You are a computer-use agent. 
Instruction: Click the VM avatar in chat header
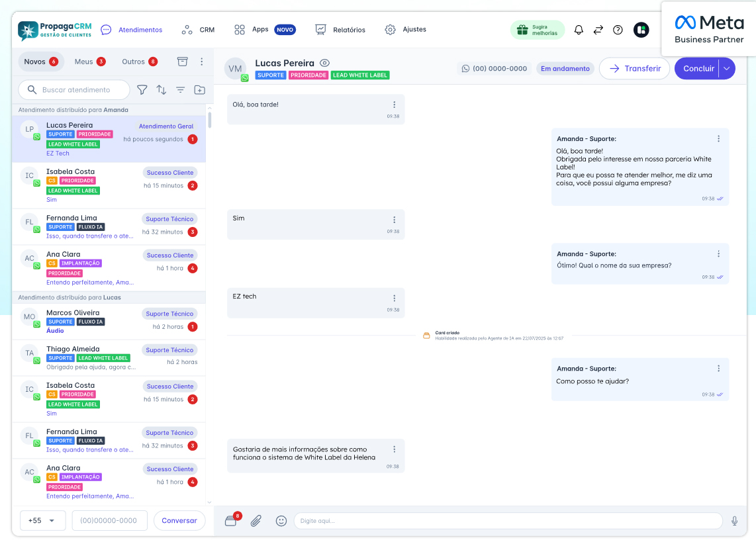click(x=235, y=68)
